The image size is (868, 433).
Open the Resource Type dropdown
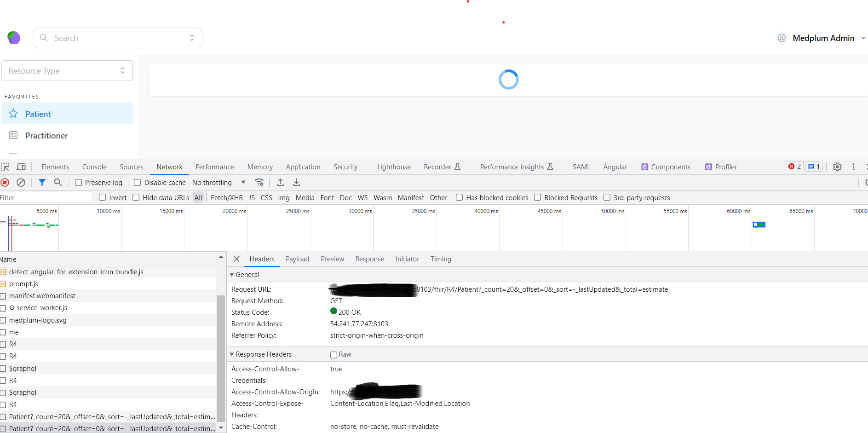pos(67,70)
